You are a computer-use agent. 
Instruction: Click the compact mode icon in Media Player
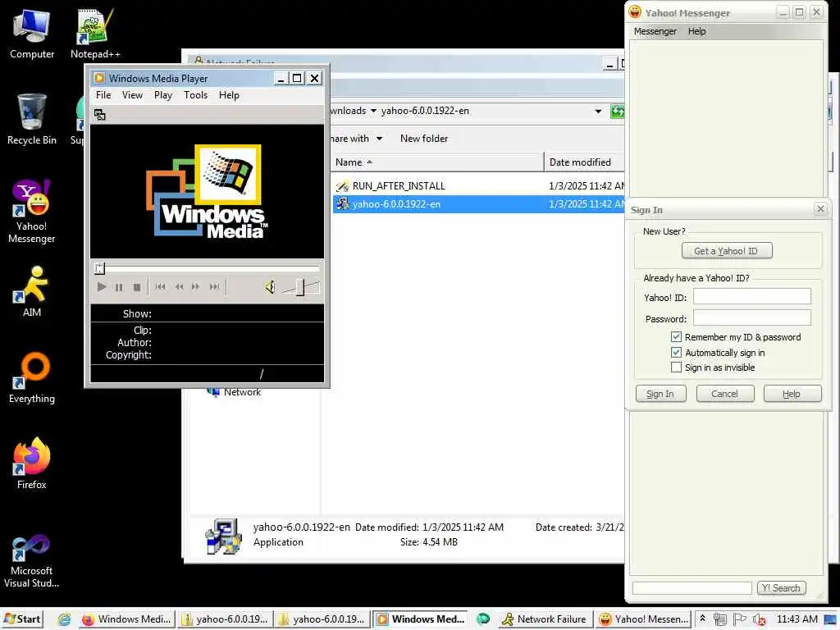[x=99, y=115]
